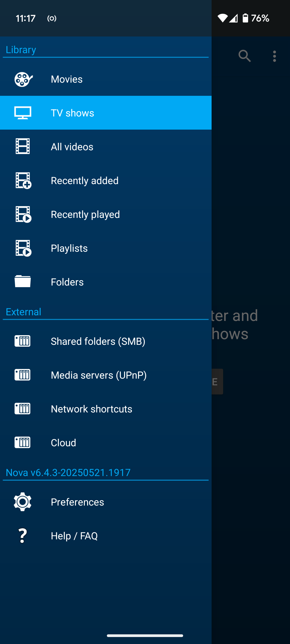Open Playlists section

click(106, 248)
